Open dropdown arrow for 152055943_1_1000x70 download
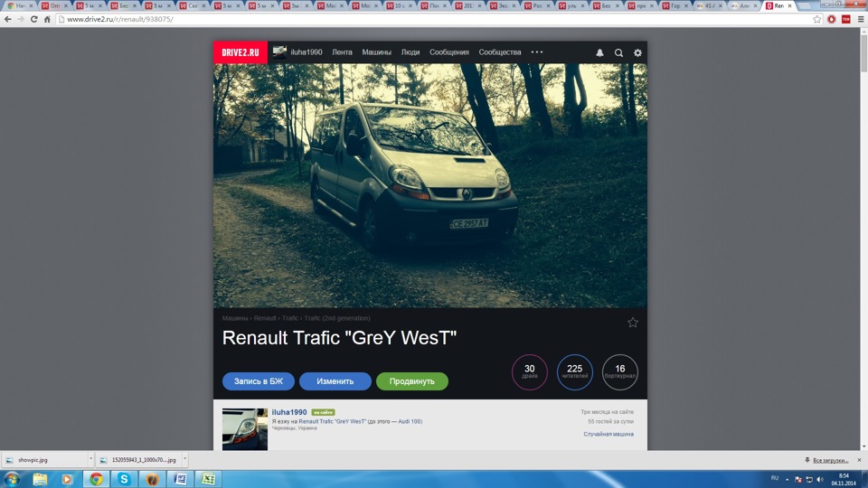868x488 pixels. click(184, 459)
